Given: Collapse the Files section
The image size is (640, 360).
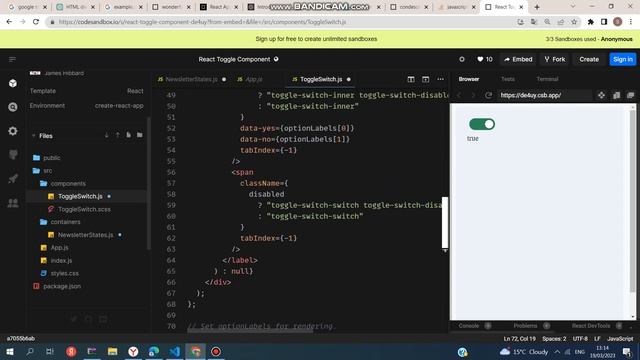Looking at the screenshot, I should (42, 136).
